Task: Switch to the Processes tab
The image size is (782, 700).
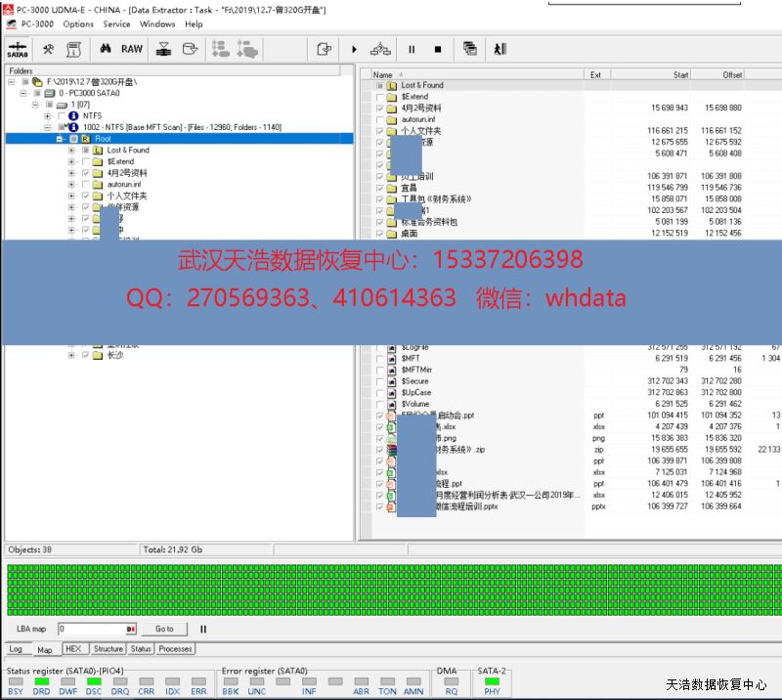Action: (x=175, y=649)
